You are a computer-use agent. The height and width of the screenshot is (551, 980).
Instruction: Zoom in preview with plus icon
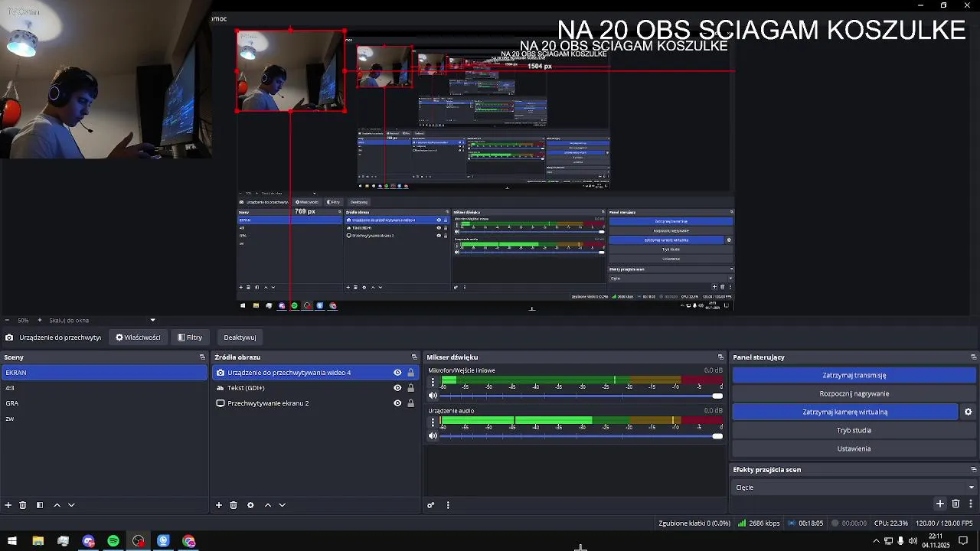(40, 320)
